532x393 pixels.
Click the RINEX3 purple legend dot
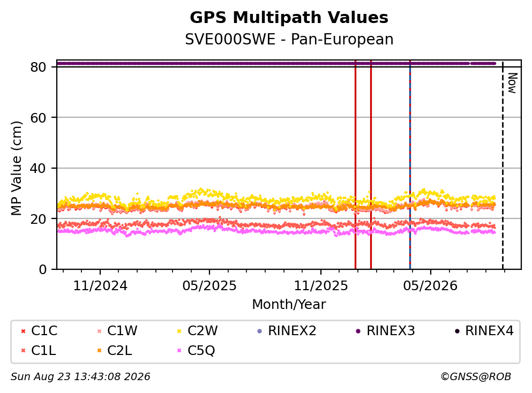[358, 331]
